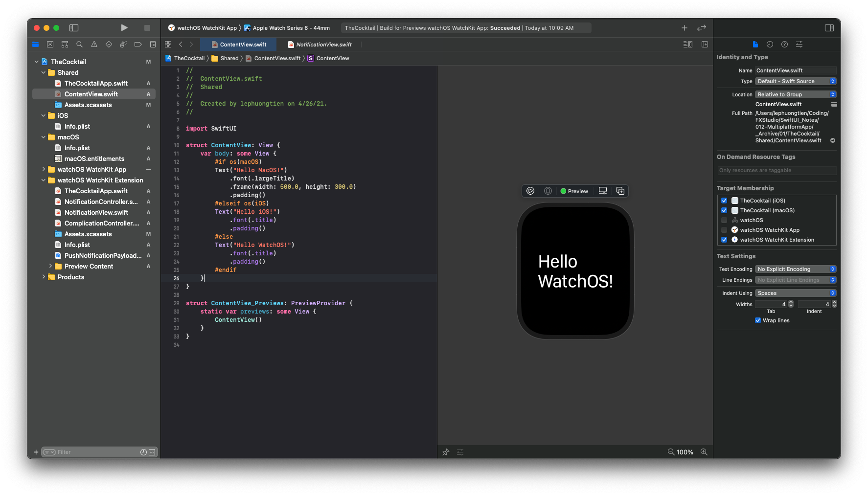Toggle the Wrap lines checkbox
Screen dimensions: 868x495
click(x=758, y=321)
